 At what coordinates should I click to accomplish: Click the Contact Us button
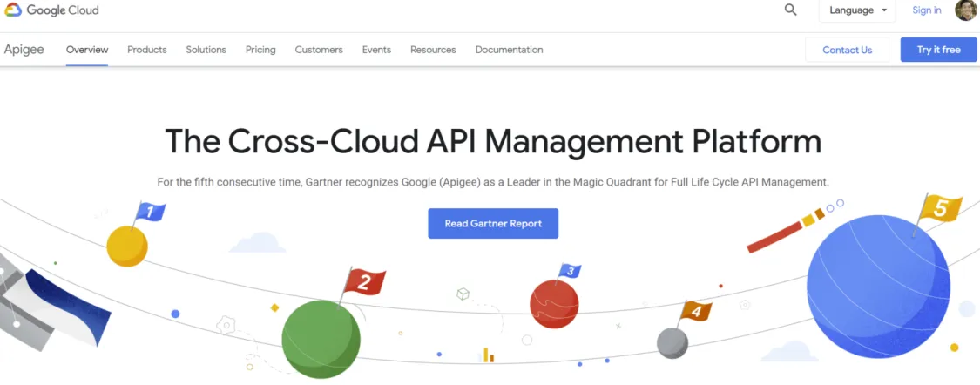(x=847, y=50)
